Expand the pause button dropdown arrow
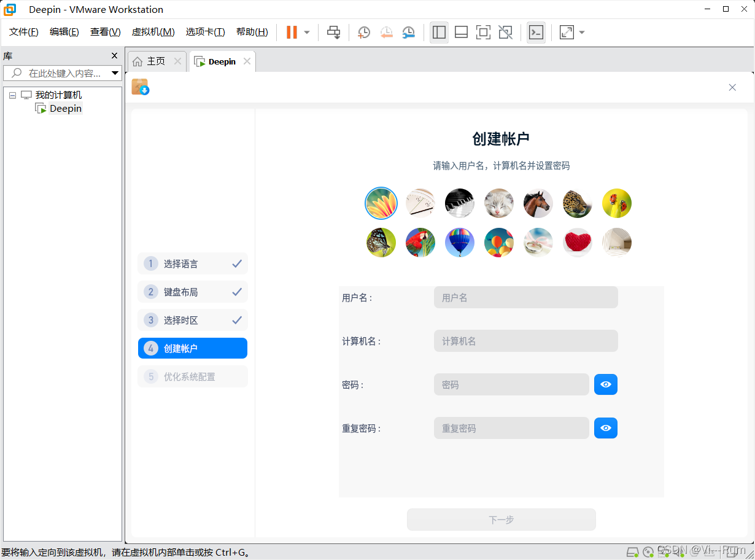 point(307,33)
